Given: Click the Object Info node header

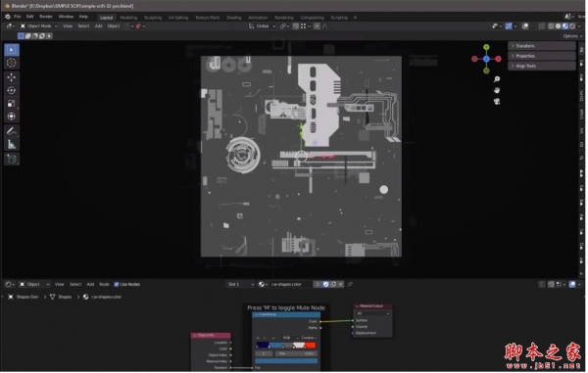Looking at the screenshot, I should point(211,336).
